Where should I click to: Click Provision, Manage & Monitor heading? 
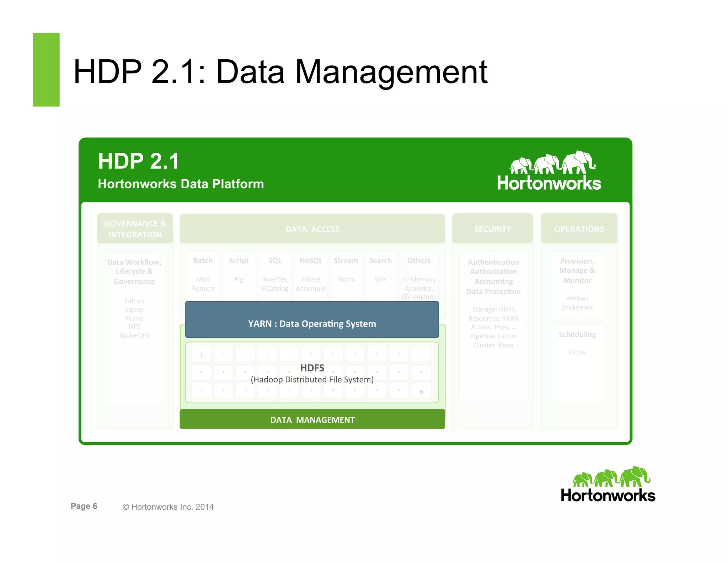click(x=577, y=271)
